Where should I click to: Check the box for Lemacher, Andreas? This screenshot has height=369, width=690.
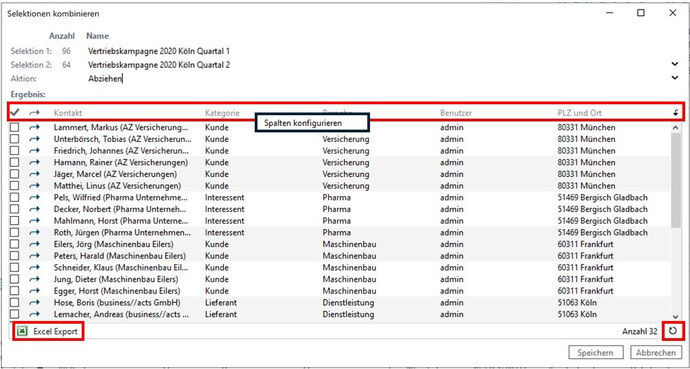click(x=15, y=314)
